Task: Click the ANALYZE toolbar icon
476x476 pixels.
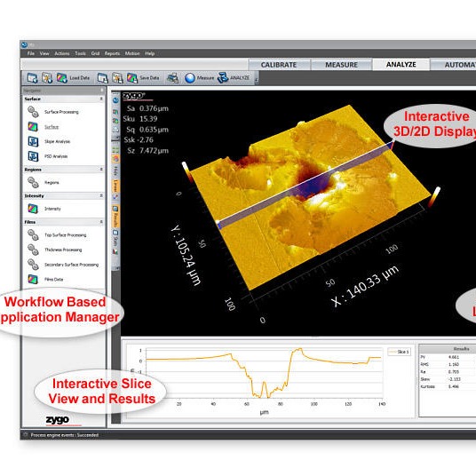Action: pos(223,78)
